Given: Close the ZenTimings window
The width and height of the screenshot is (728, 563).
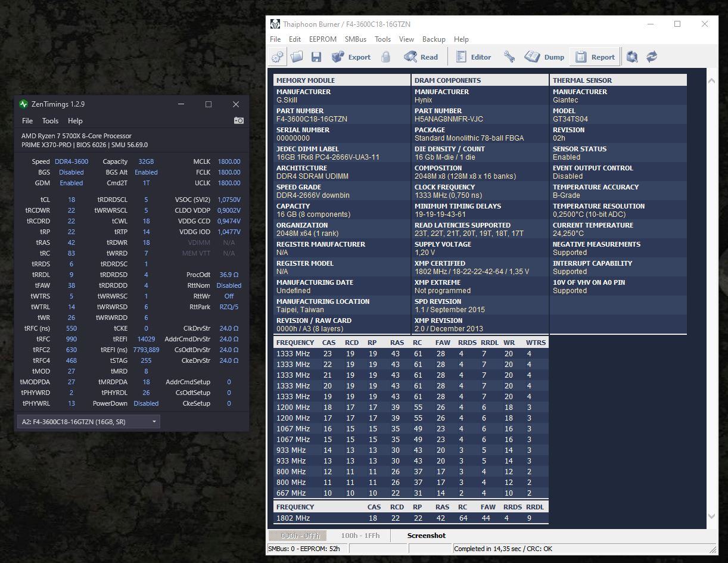Looking at the screenshot, I should [236, 104].
